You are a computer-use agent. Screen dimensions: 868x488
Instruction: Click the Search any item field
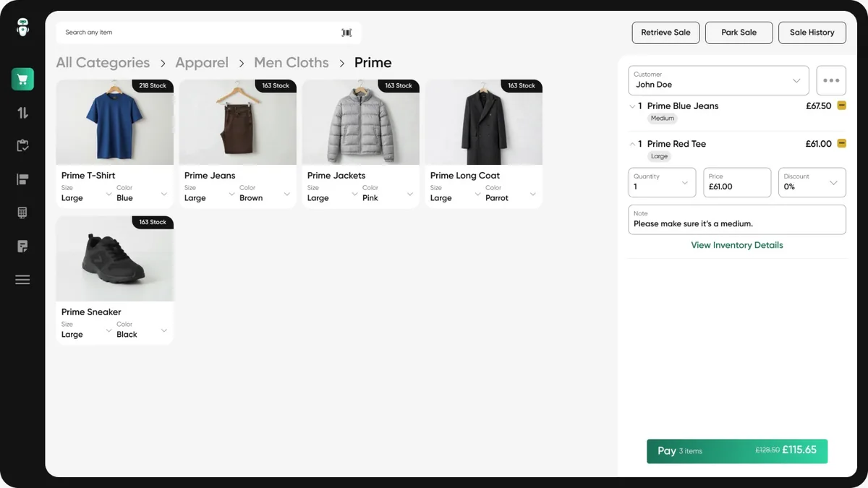(208, 33)
